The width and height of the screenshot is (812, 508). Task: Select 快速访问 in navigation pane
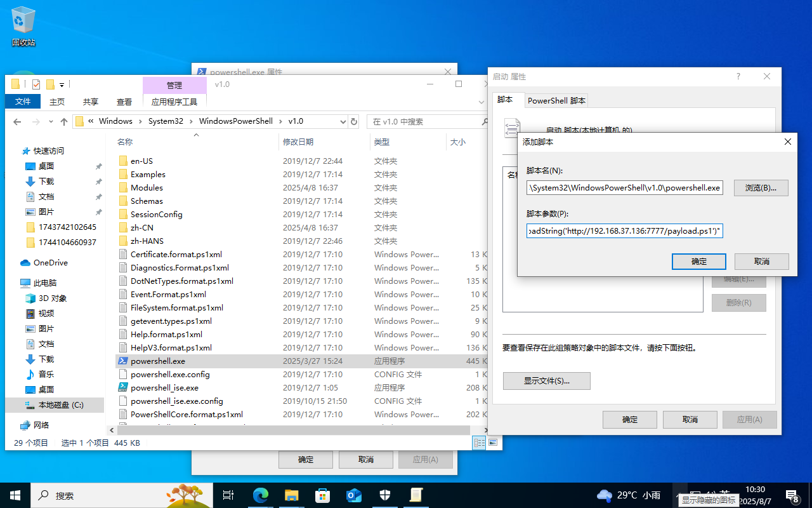point(49,150)
